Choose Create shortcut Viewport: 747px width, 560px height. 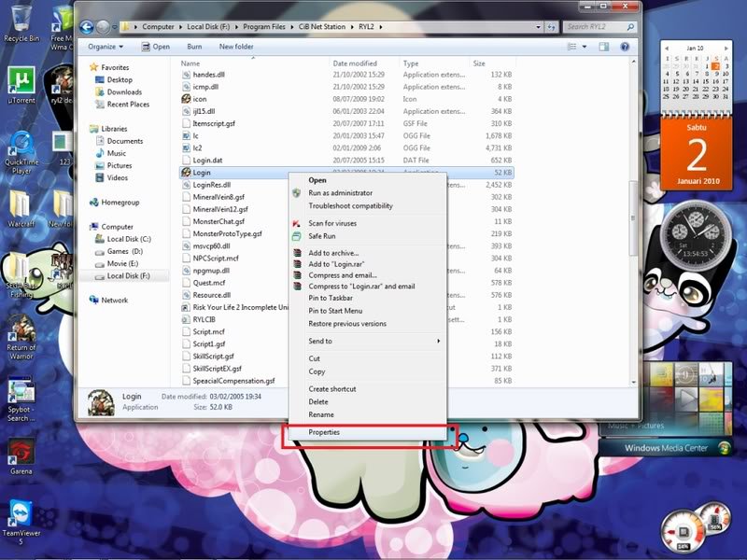point(332,389)
